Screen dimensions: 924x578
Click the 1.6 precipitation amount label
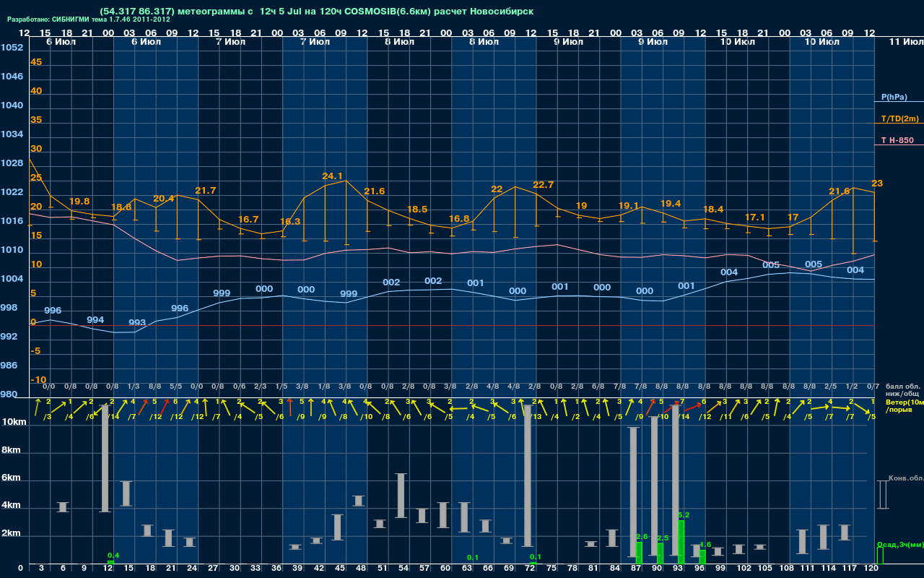tap(705, 545)
